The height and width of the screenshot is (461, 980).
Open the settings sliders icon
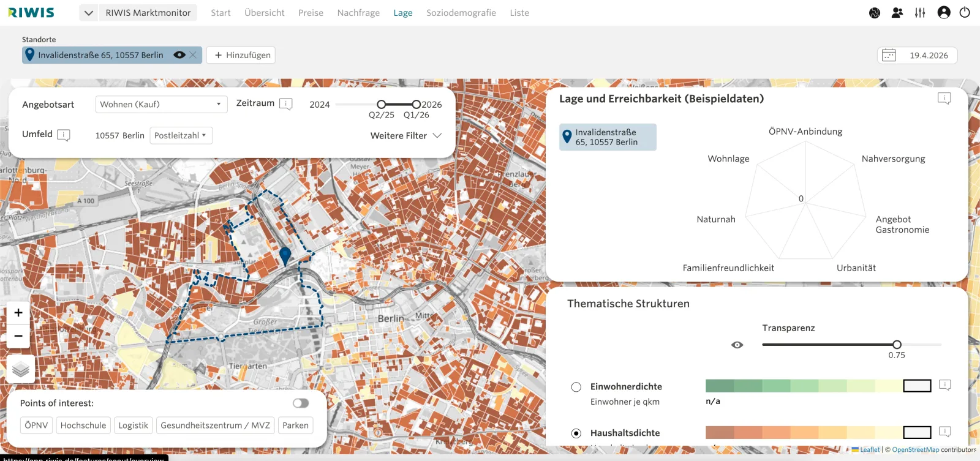[x=920, y=12]
